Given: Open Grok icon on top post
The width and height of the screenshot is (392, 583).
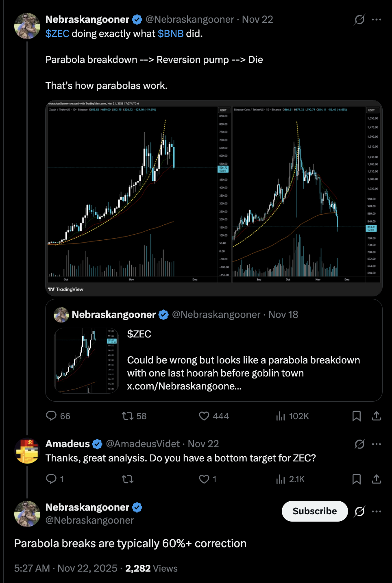Looking at the screenshot, I should 359,20.
